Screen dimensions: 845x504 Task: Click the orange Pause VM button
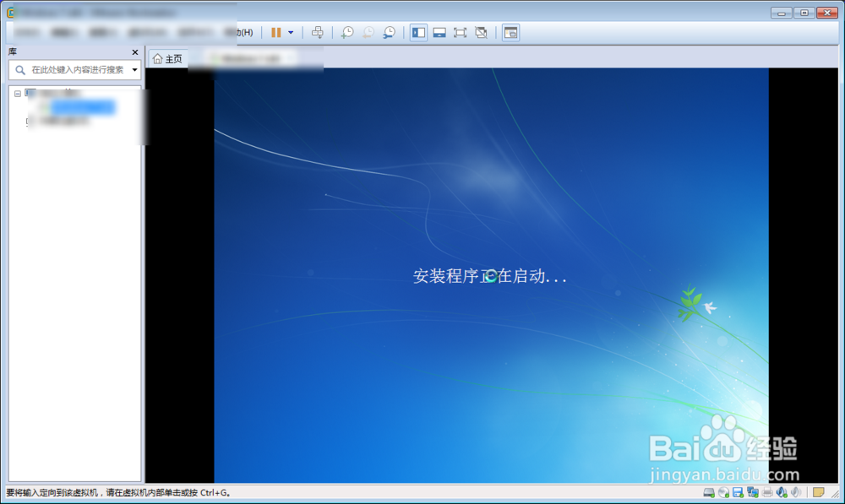[x=276, y=33]
